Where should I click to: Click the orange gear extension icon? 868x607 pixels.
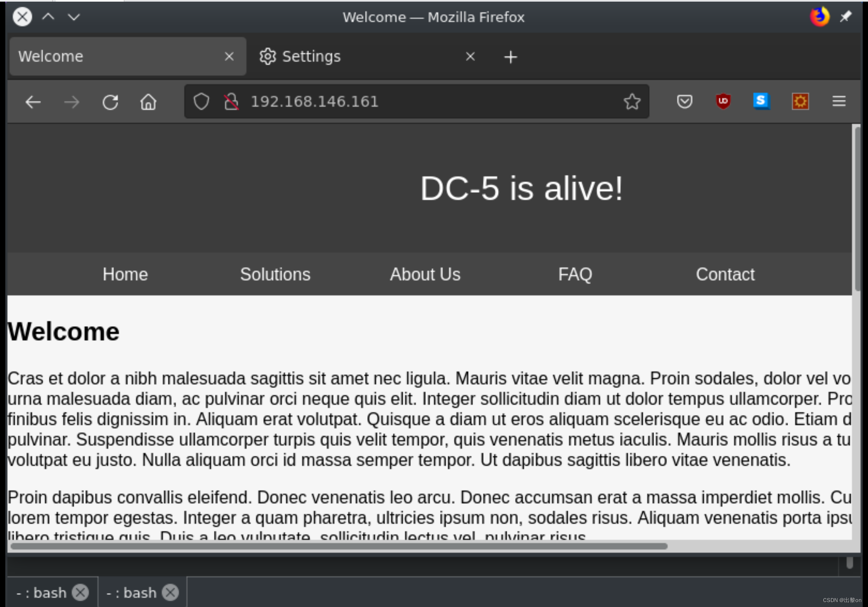pos(800,101)
